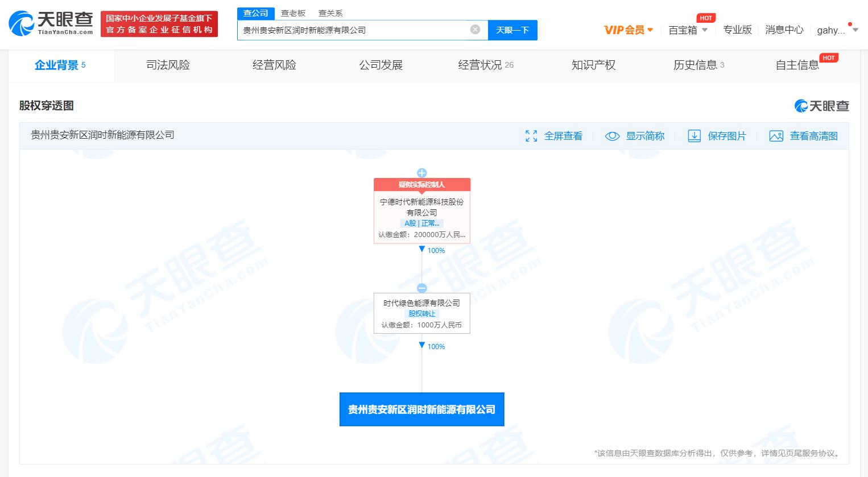Click the 股权穿透图 section heading
868x477 pixels.
coord(47,106)
